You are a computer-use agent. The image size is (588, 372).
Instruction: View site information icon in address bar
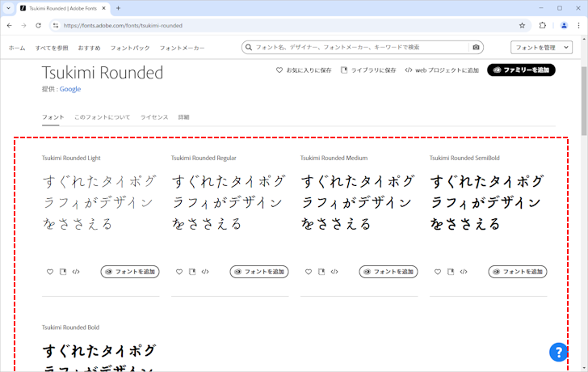click(x=56, y=26)
